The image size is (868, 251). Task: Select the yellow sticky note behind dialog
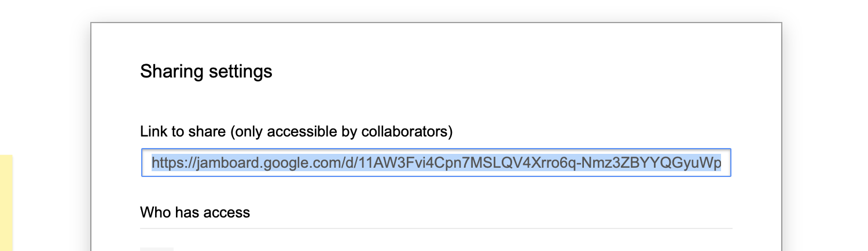tap(6, 202)
